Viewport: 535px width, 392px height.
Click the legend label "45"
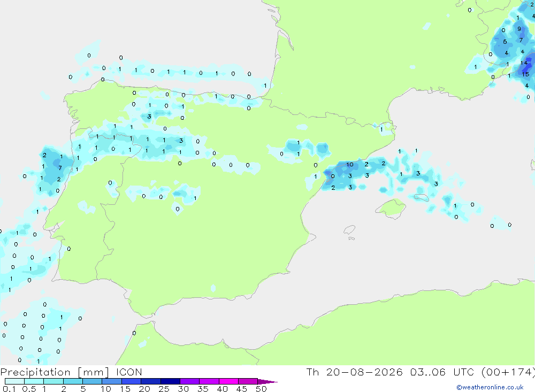click(242, 389)
